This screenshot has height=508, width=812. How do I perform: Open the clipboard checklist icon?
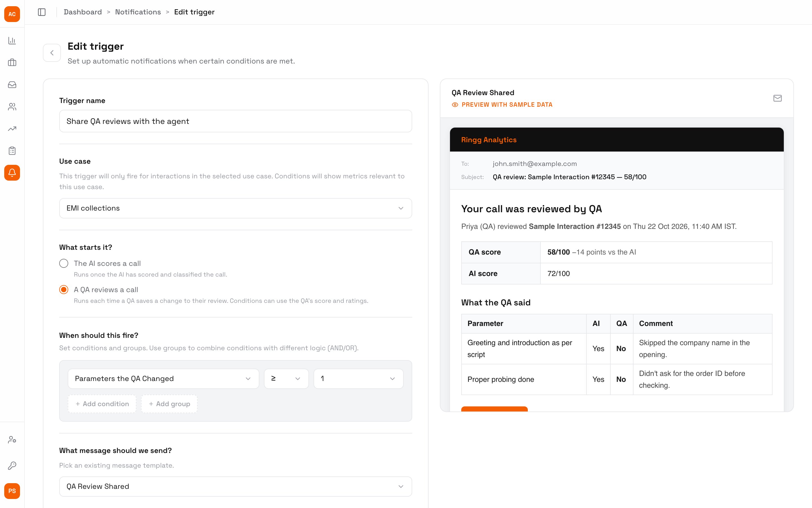tap(12, 150)
